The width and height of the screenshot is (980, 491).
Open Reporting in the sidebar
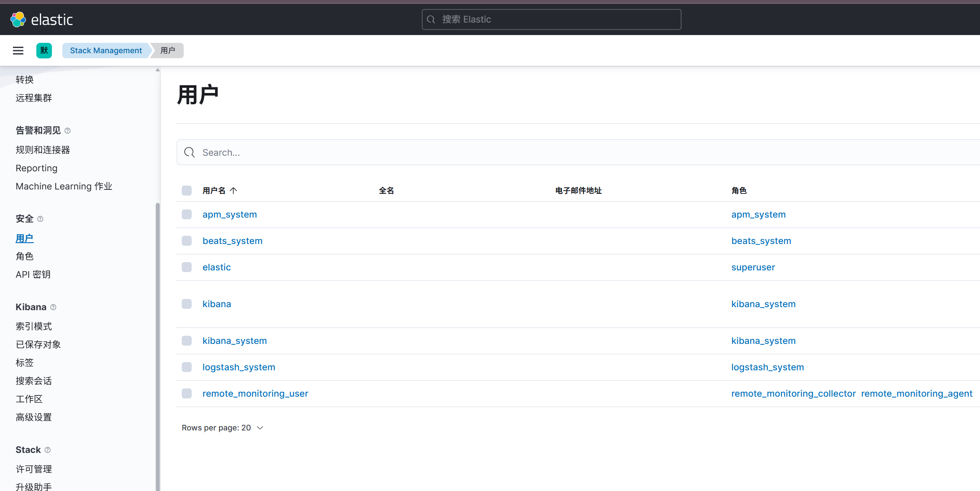[x=36, y=168]
